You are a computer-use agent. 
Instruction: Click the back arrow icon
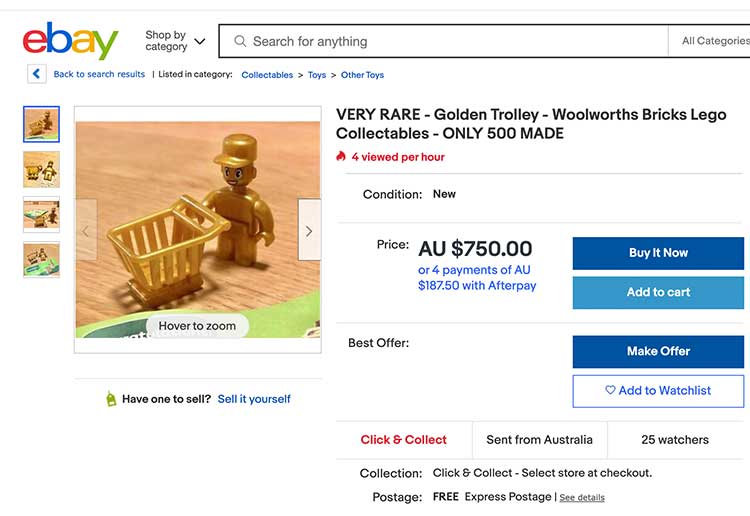[x=36, y=74]
